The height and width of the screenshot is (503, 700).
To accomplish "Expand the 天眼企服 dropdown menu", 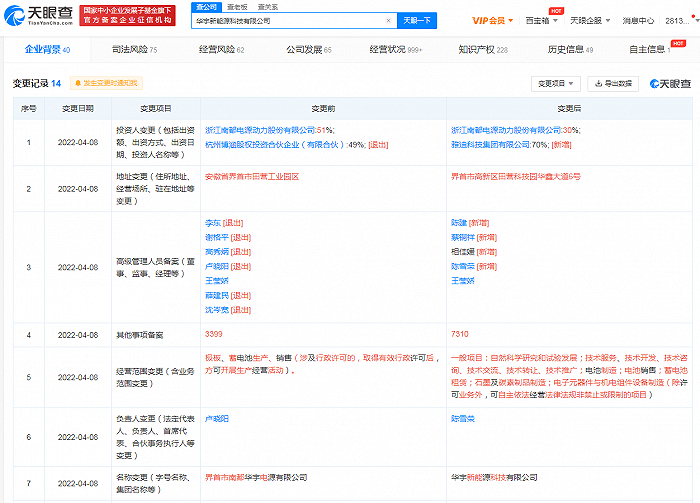I will point(591,20).
